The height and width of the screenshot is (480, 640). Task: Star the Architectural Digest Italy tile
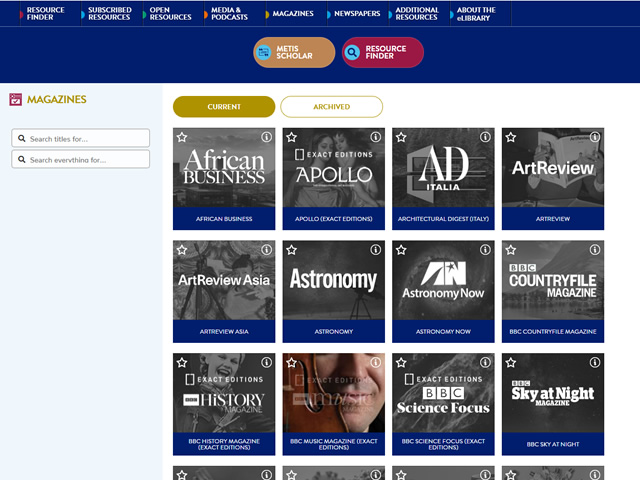[401, 137]
